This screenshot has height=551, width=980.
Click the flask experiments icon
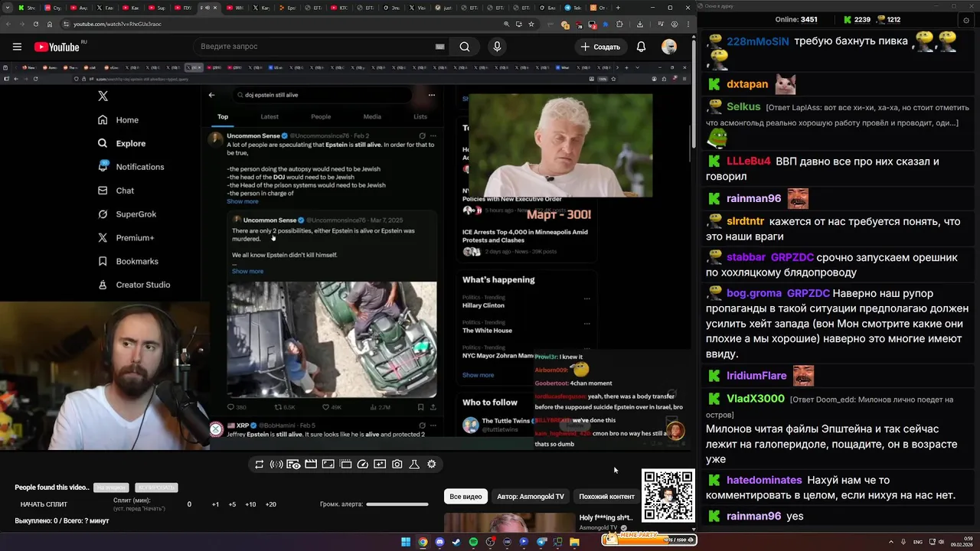[x=414, y=465]
